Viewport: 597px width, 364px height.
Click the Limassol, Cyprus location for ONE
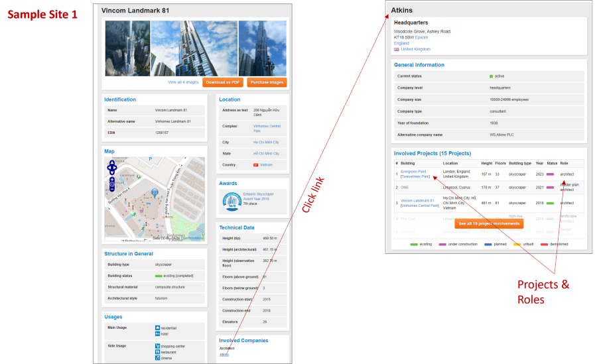tap(456, 188)
